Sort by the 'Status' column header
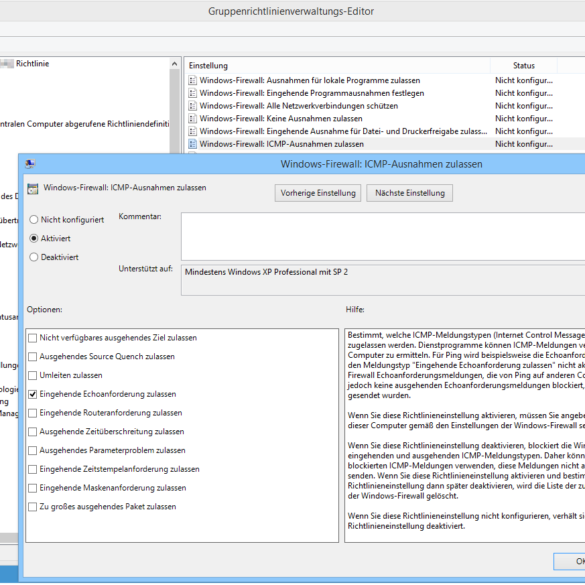This screenshot has width=585, height=585. tap(524, 66)
